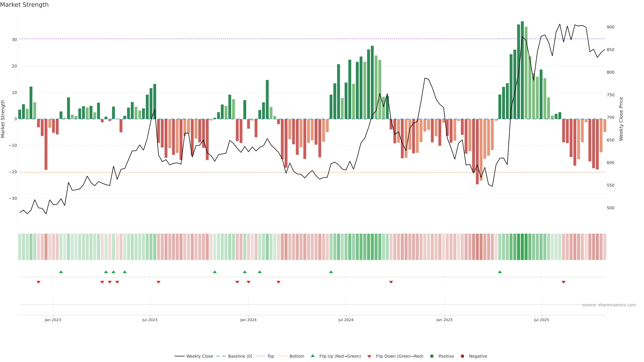Viewport: 644px width, 362px height.
Task: Click the Flip Up green triangle legend icon
Action: pyautogui.click(x=312, y=356)
